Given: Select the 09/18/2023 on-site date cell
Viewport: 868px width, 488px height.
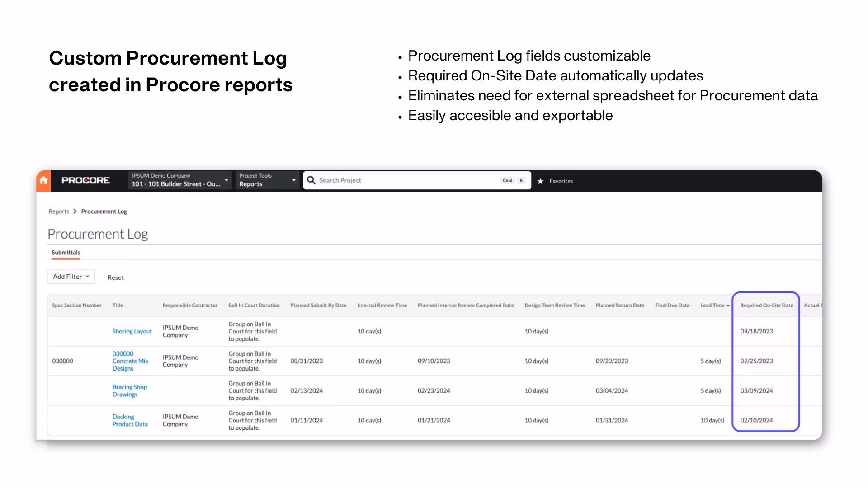Looking at the screenshot, I should [x=756, y=331].
